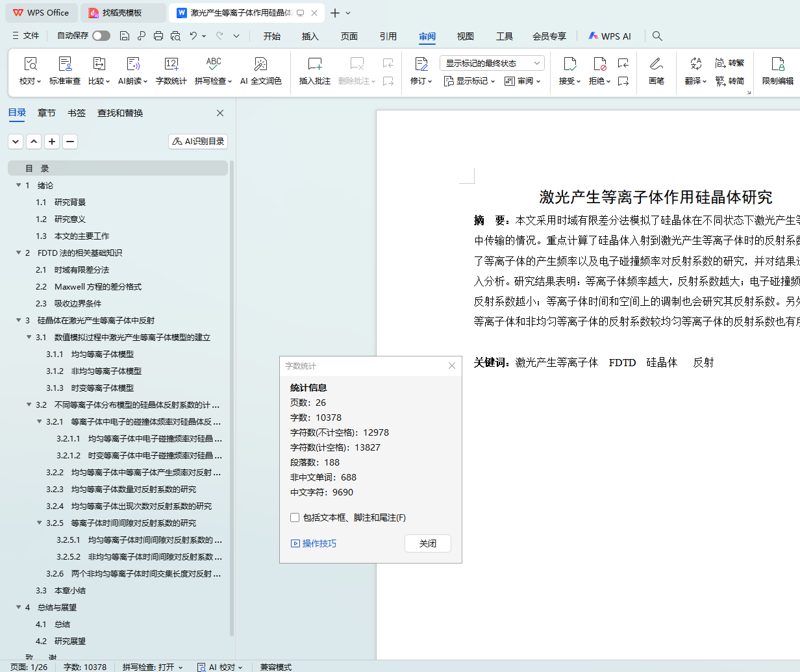The width and height of the screenshot is (800, 672).
Task: Click 插入批注 to insert a comment
Action: click(314, 71)
